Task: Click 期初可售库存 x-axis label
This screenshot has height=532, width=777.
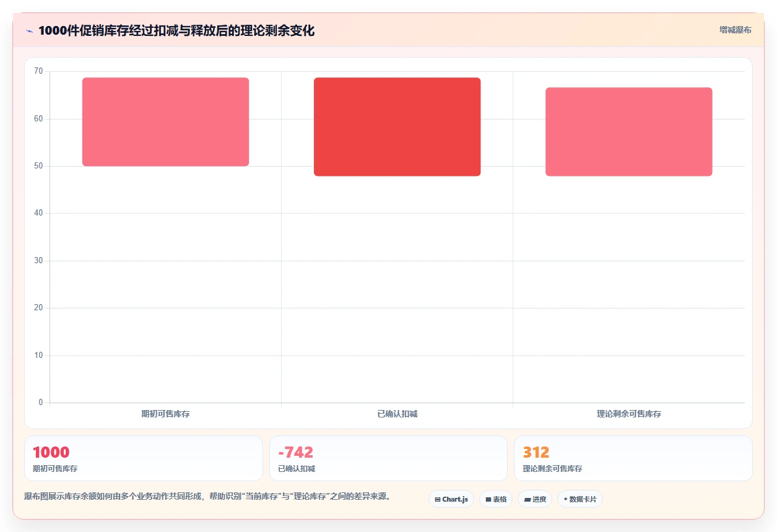Action: 165,414
